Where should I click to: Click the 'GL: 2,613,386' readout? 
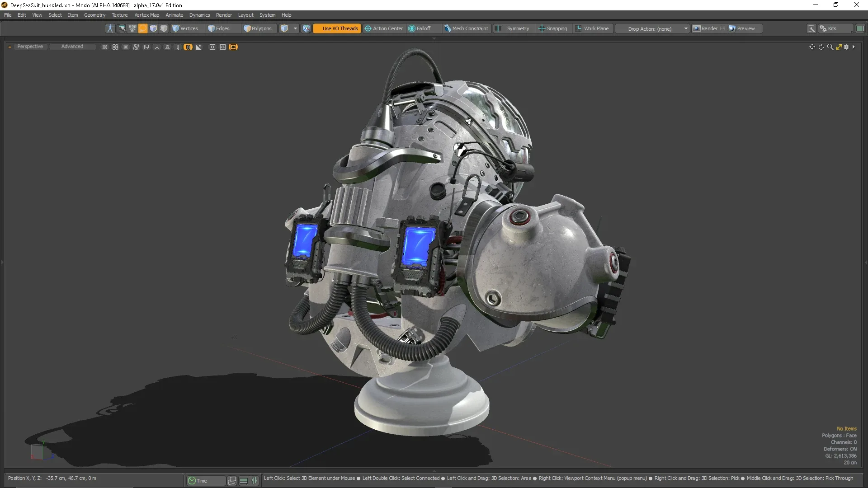841,456
